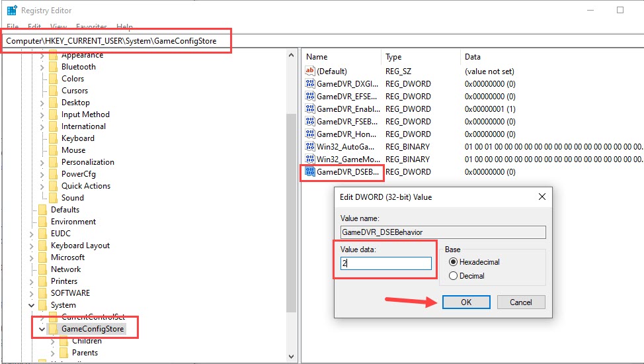Confirm the DWORD edit with OK
This screenshot has height=364, width=644.
[466, 302]
